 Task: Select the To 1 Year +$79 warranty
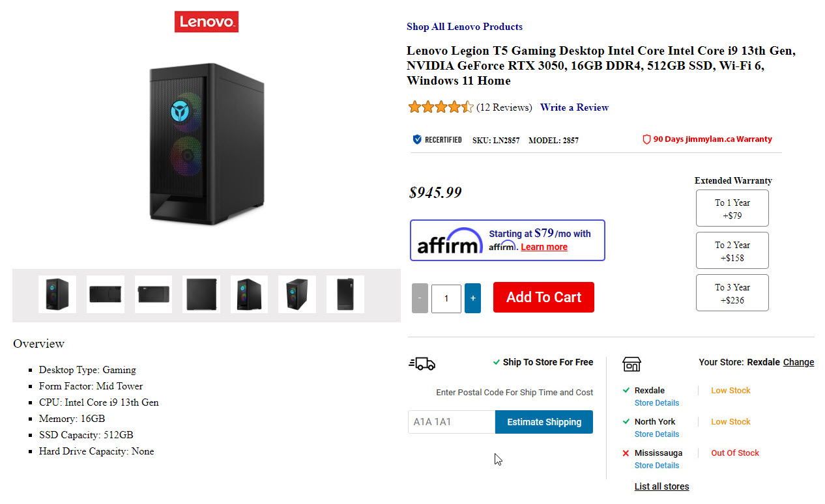click(x=732, y=208)
